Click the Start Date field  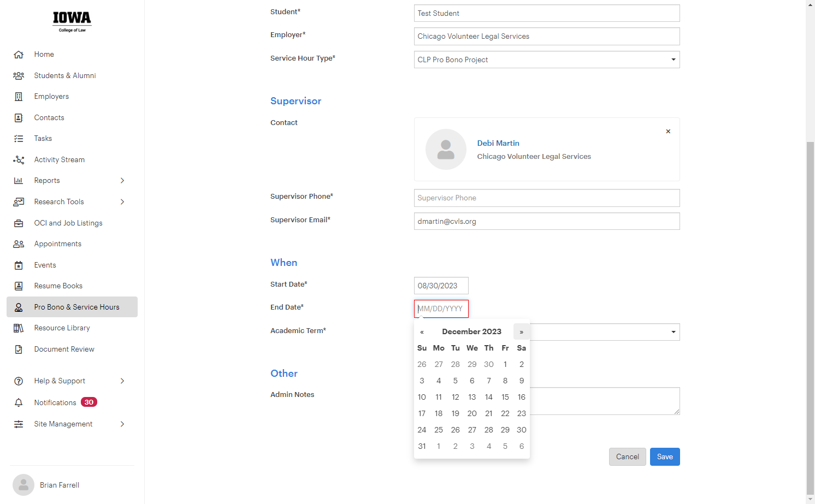point(441,286)
